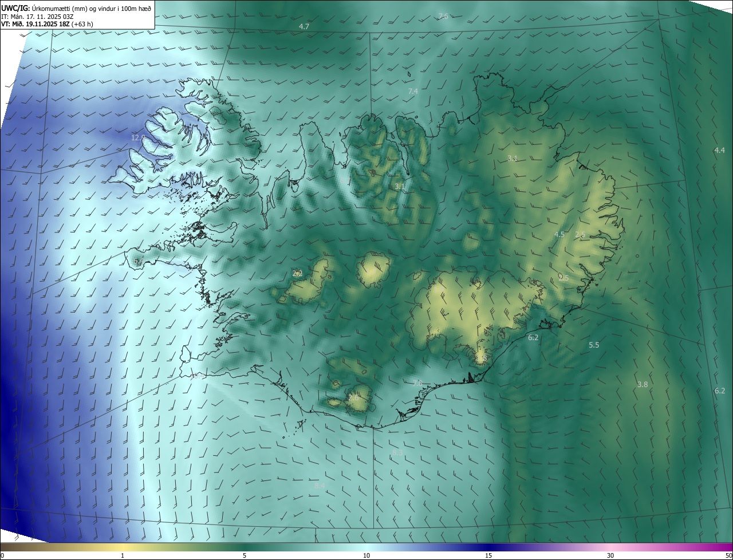Click the '30' tick on the color scale

[610, 555]
